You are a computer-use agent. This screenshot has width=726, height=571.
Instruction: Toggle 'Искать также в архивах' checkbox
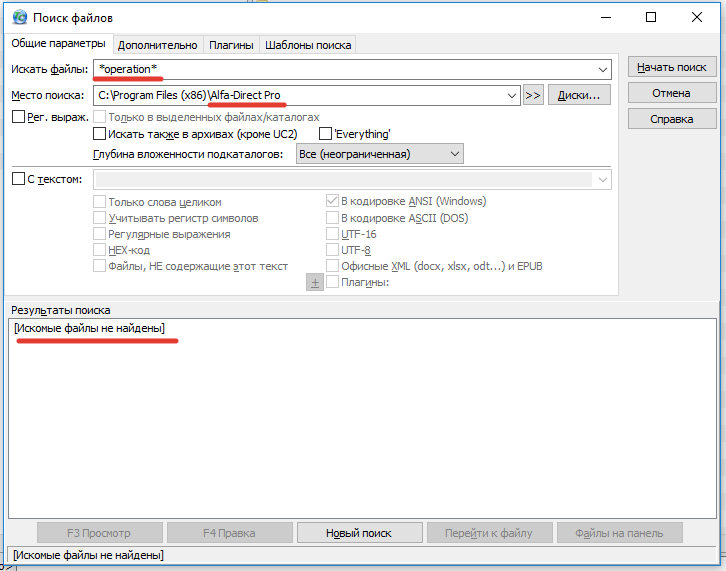[x=100, y=134]
